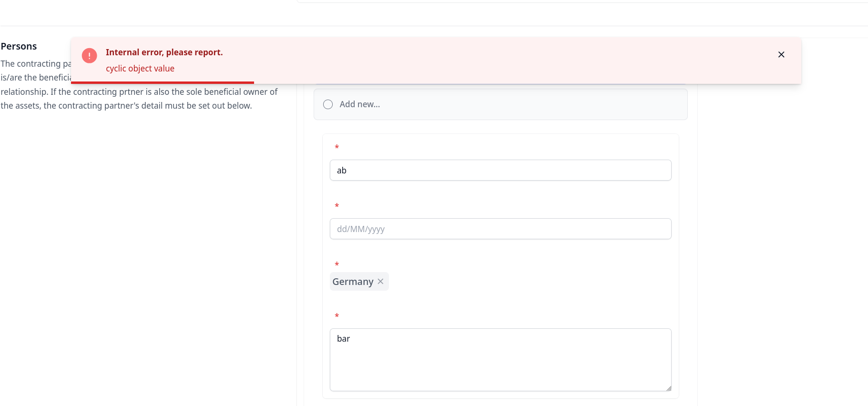This screenshot has width=868, height=406.
Task: Select the "Add new..." radio button
Action: click(x=328, y=104)
